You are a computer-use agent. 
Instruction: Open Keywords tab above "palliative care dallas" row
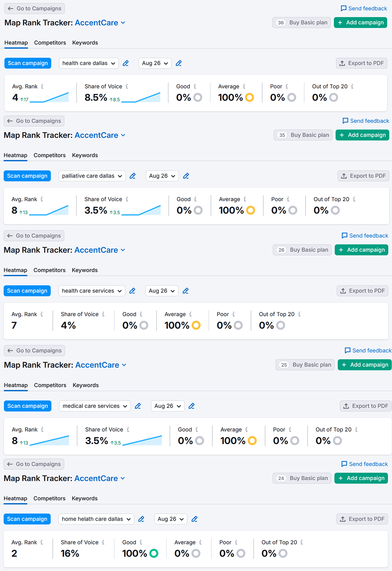[x=85, y=155]
